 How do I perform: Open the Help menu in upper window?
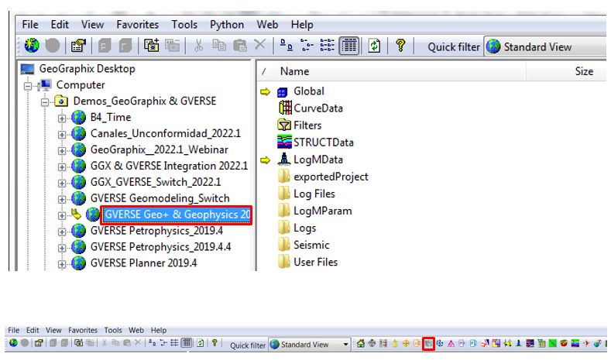[x=302, y=25]
